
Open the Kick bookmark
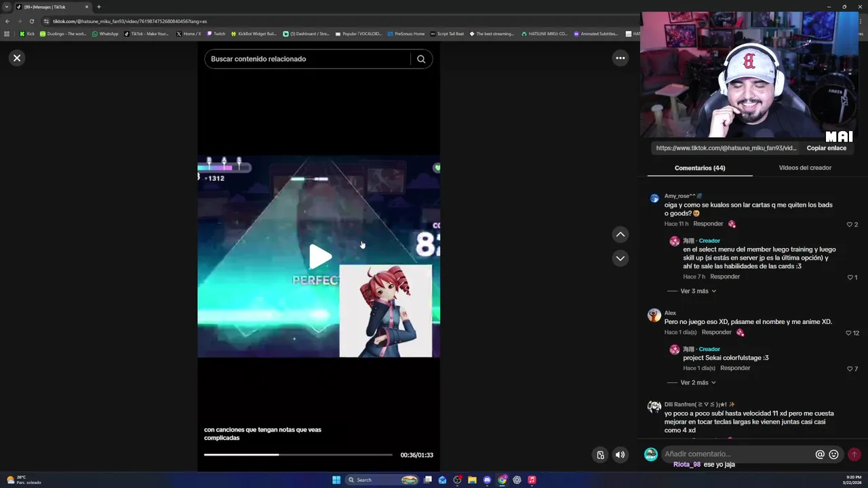(x=27, y=34)
